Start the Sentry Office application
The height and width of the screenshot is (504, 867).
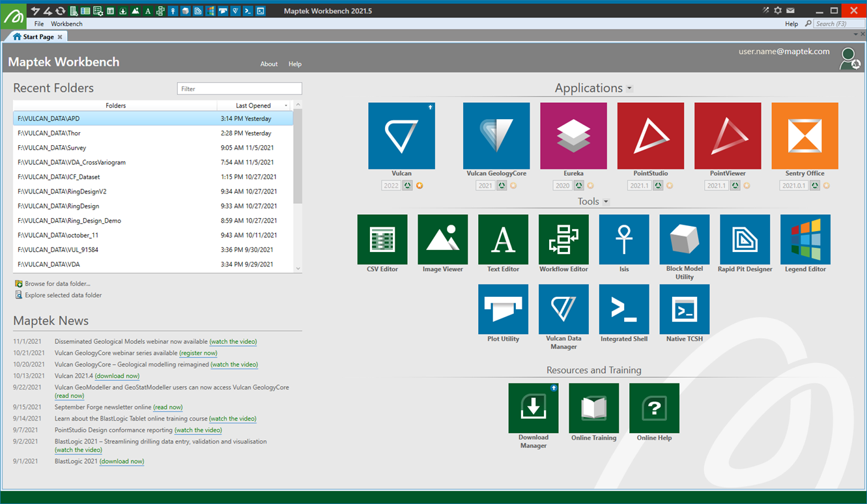tap(804, 135)
